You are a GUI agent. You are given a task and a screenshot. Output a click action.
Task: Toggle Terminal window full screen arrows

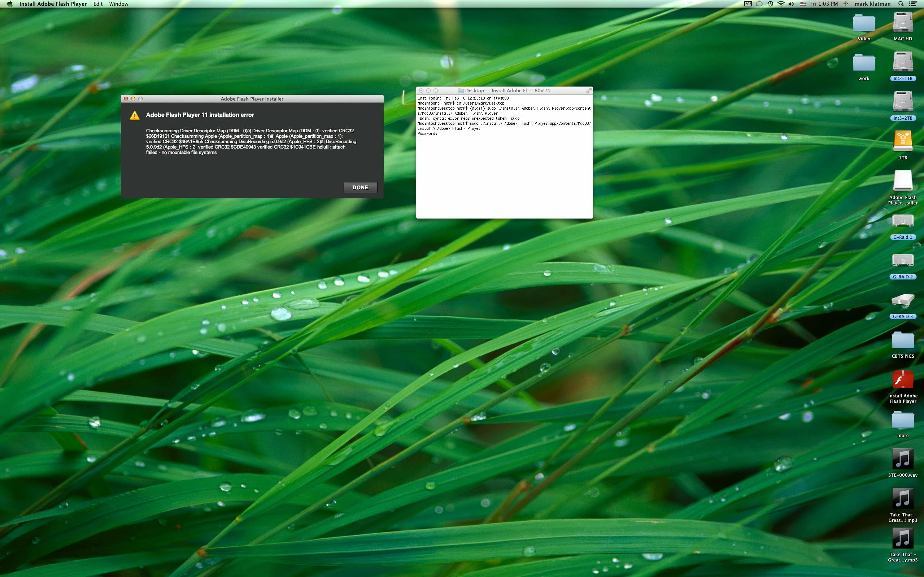coord(588,91)
